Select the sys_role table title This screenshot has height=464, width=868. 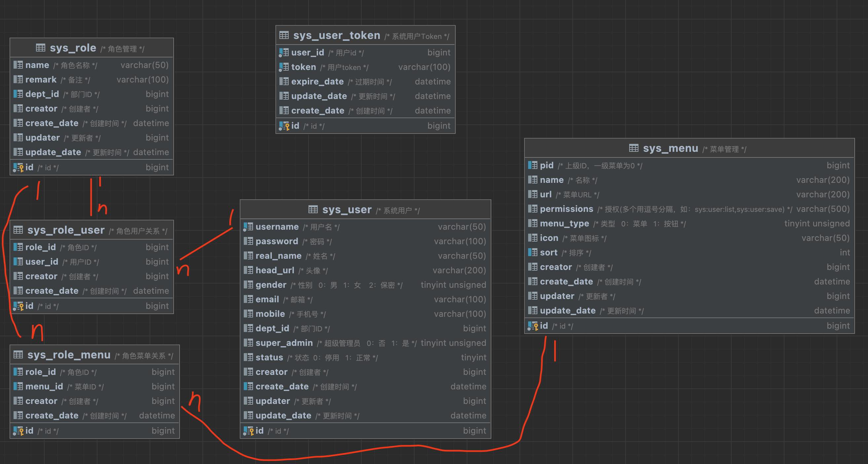click(73, 48)
